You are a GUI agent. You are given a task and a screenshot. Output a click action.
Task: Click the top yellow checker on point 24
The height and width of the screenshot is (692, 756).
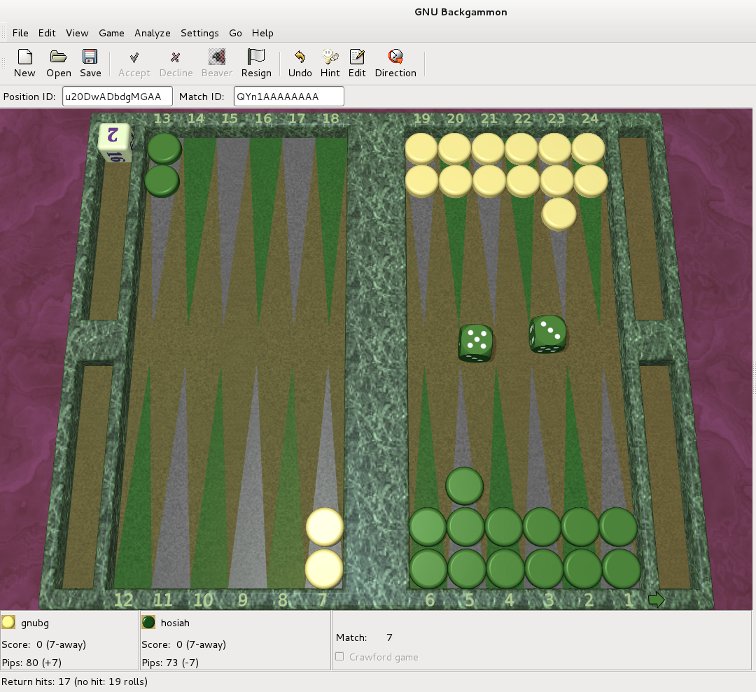tap(589, 148)
